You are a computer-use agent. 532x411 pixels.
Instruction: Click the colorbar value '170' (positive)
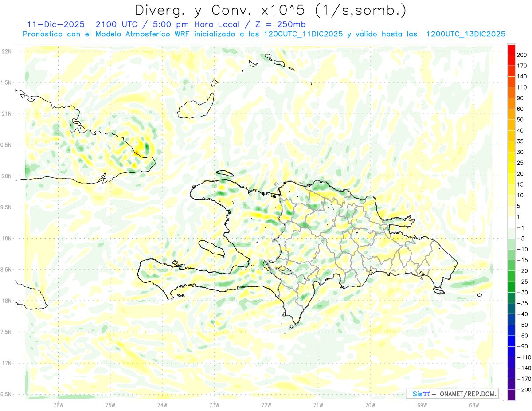pyautogui.click(x=522, y=66)
